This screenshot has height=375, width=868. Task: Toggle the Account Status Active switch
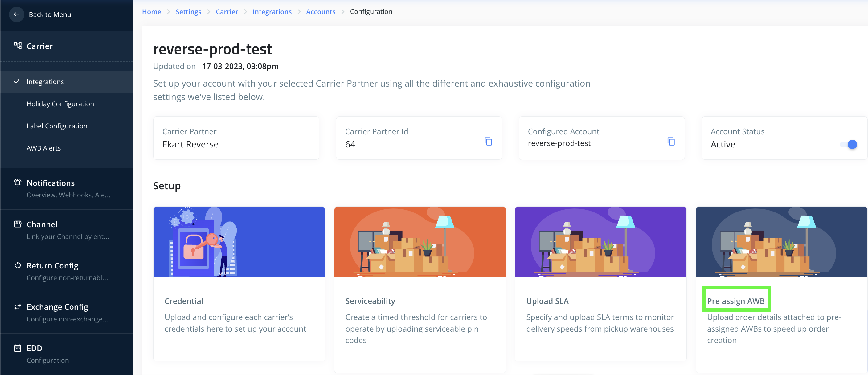pos(849,144)
